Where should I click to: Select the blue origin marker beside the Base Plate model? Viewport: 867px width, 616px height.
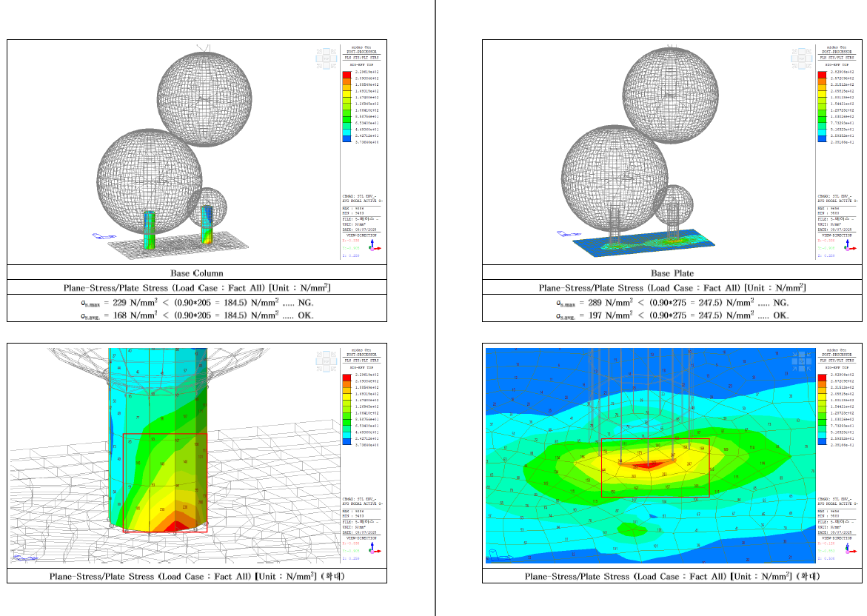pyautogui.click(x=569, y=234)
